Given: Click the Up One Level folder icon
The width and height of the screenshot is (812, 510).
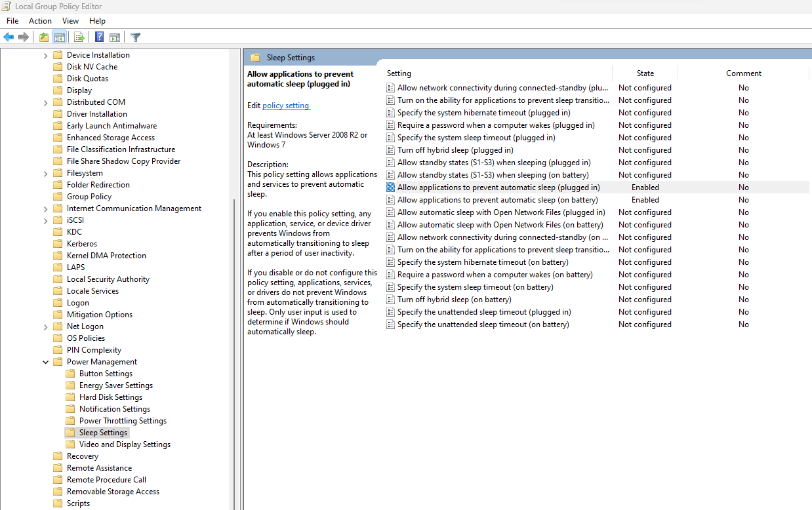Looking at the screenshot, I should (x=44, y=37).
